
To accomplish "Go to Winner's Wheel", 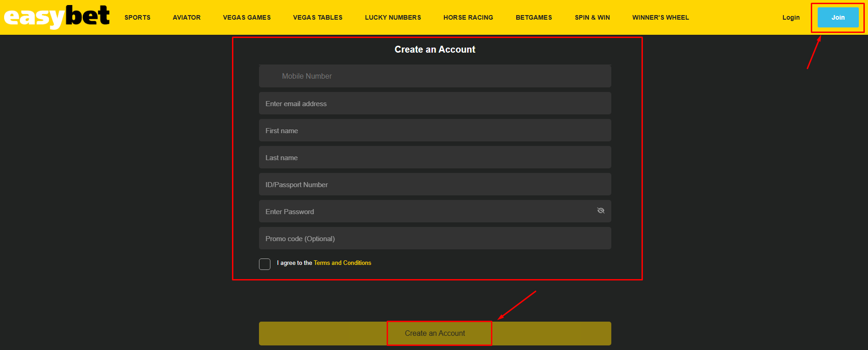I will point(660,17).
